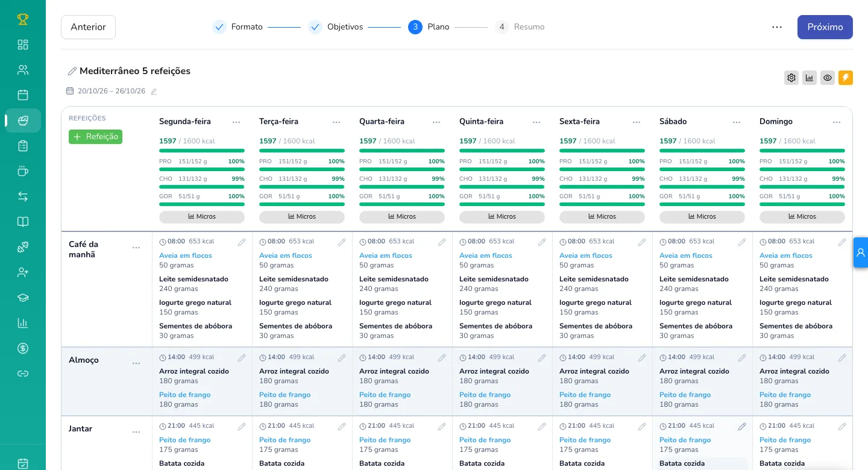The height and width of the screenshot is (470, 868).
Task: Open Aveia em flocos in Quinta-feira
Action: [486, 255]
